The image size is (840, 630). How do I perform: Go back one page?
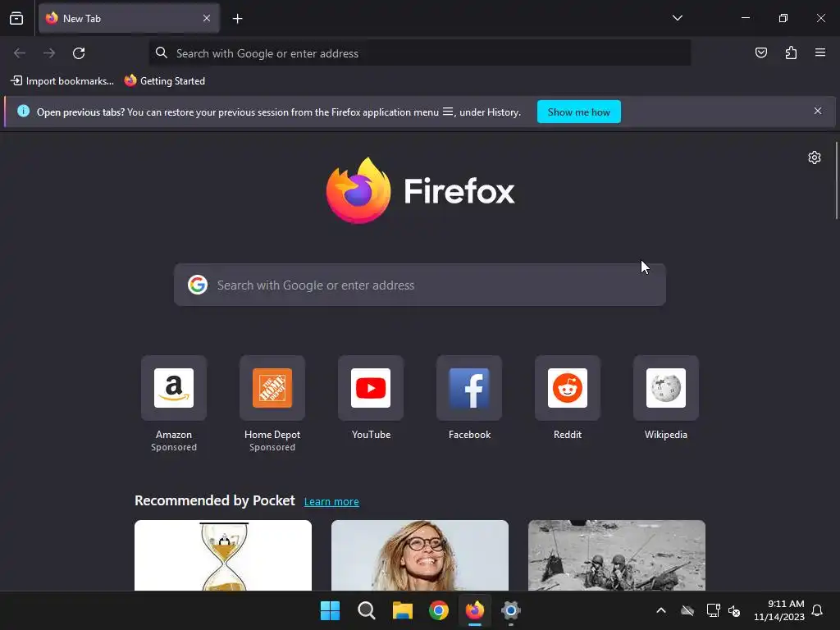[20, 53]
